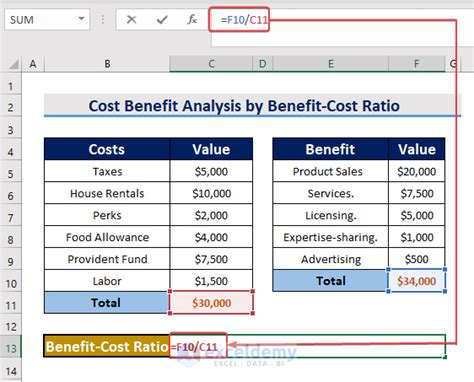The width and height of the screenshot is (474, 382).
Task: Click the Benefit header cell
Action: (x=330, y=149)
